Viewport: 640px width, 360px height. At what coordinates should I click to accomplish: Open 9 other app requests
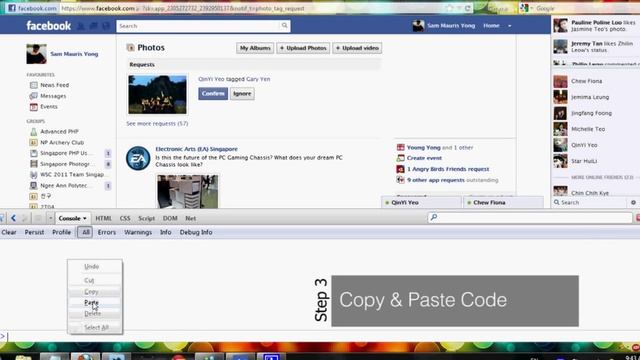(x=436, y=180)
